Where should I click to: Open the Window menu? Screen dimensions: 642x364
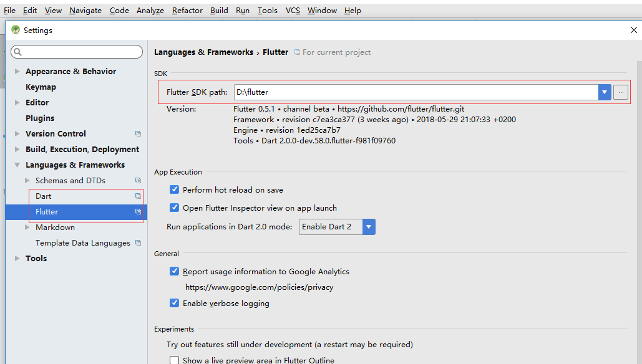(x=322, y=10)
